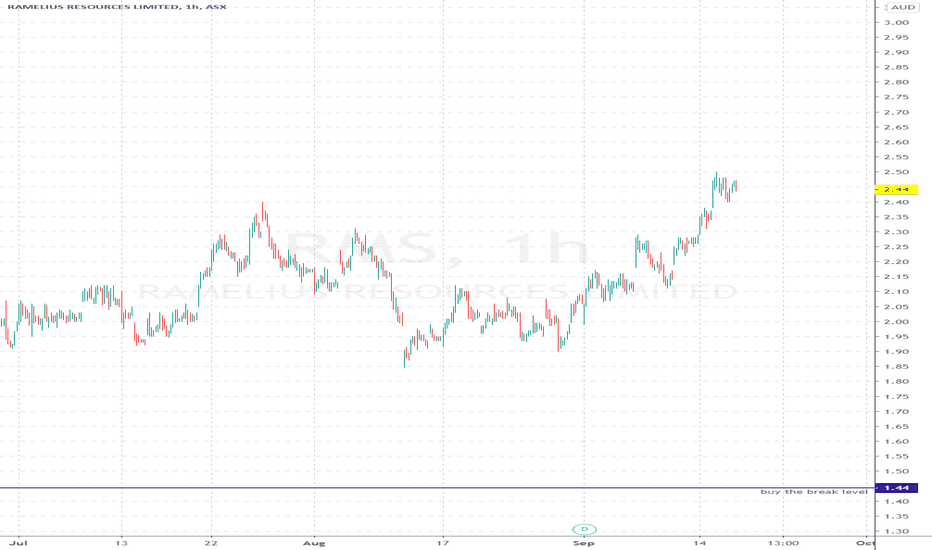Click the 1.50 price axis label
This screenshot has height=550, width=932.
pos(896,472)
